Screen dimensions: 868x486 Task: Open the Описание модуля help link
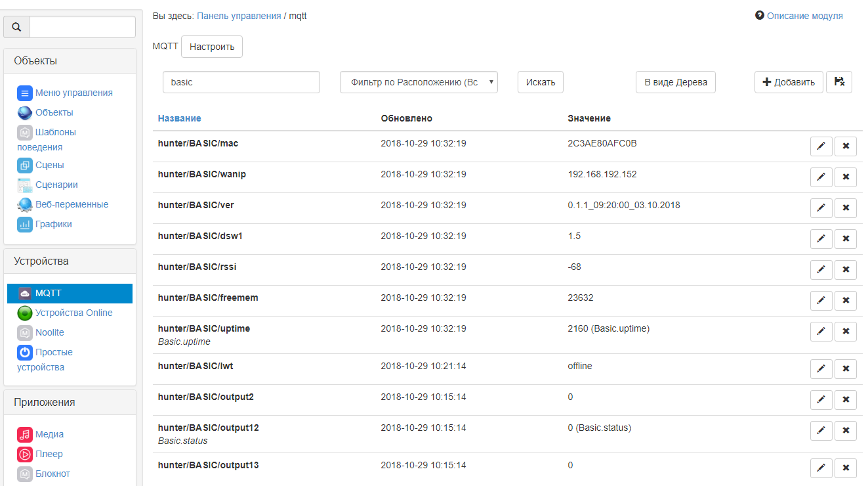coord(804,16)
